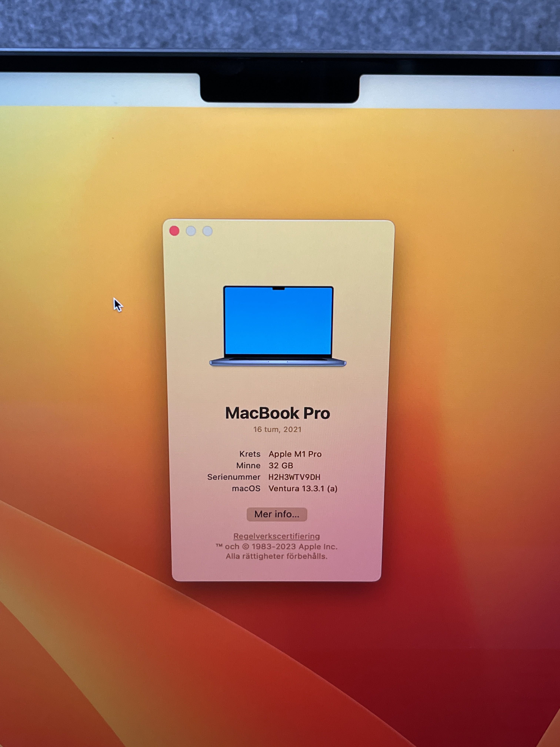Select the 32 GB memory value

pos(281,465)
